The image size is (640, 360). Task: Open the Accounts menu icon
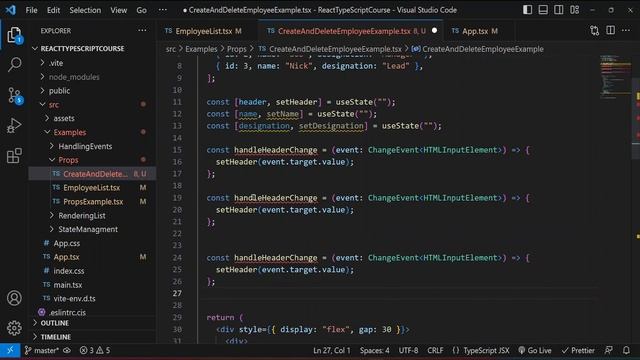[14, 298]
